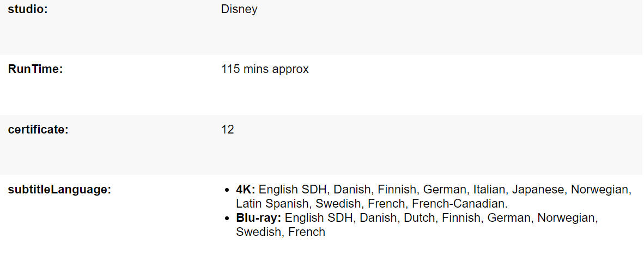Screen dimensions: 644x255
Task: Click the bold 4K heading
Action: 246,190
